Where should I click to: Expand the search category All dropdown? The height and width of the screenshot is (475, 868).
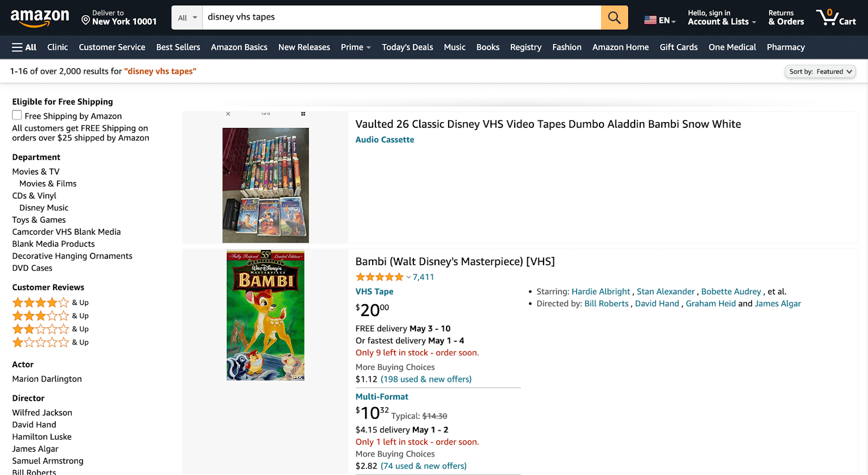coord(186,17)
